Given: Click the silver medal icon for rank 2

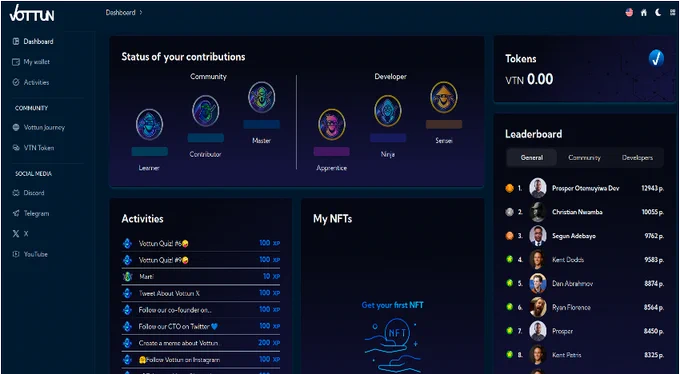Looking at the screenshot, I should point(510,212).
